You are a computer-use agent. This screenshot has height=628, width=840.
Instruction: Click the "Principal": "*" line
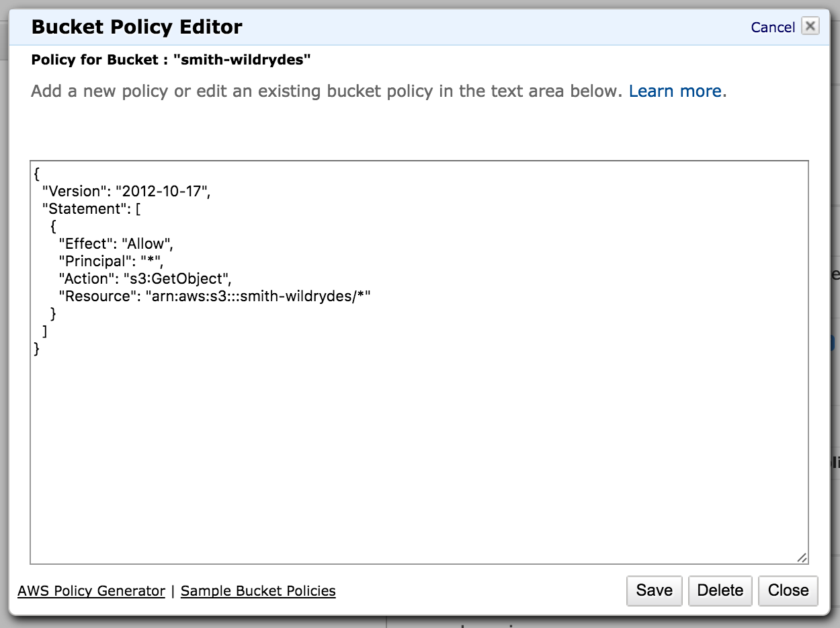(x=111, y=261)
